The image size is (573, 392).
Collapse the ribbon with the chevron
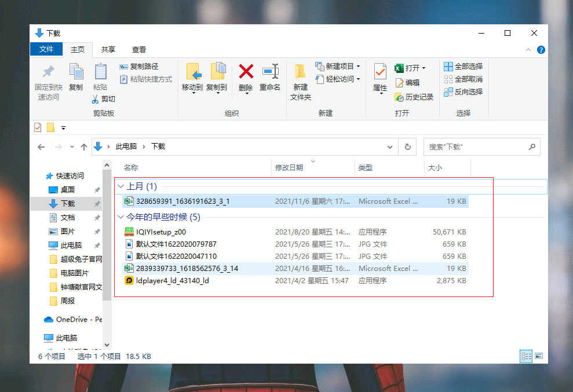(528, 50)
